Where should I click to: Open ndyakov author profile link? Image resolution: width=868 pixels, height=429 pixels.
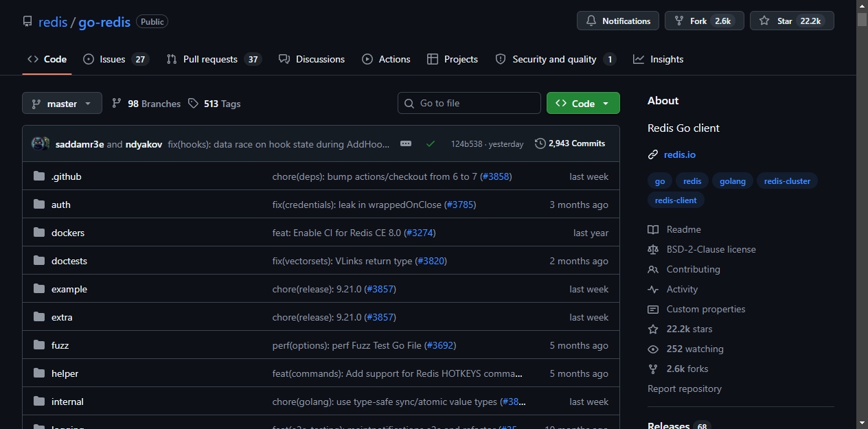click(x=144, y=144)
